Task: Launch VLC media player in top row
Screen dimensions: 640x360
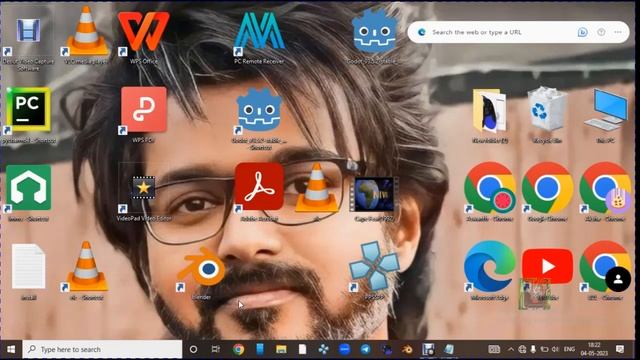Action: (x=86, y=35)
